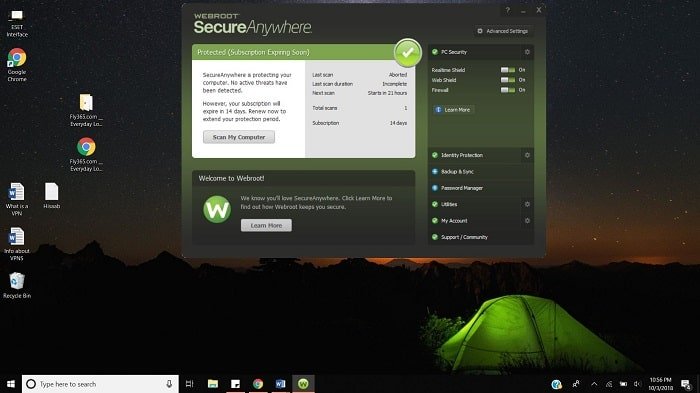
Task: Toggle the Realtime Shield switch
Action: pyautogui.click(x=508, y=70)
